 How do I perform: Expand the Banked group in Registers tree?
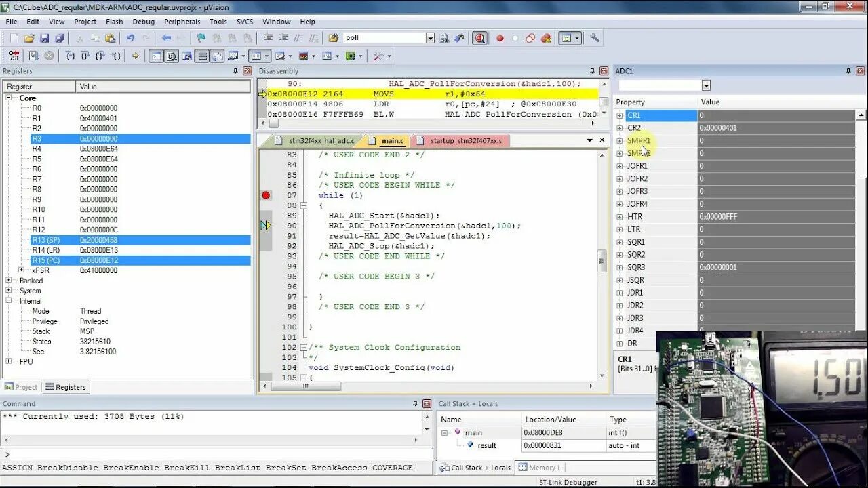click(9, 281)
